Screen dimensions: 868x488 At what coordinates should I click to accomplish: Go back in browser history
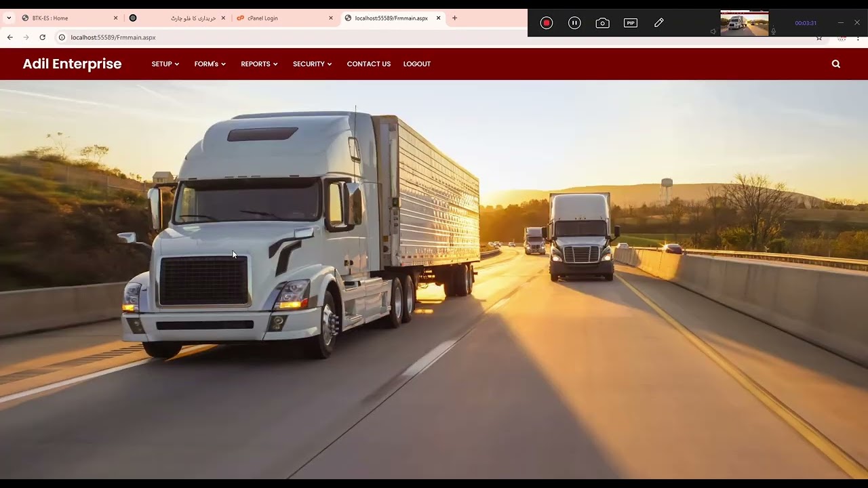[10, 37]
